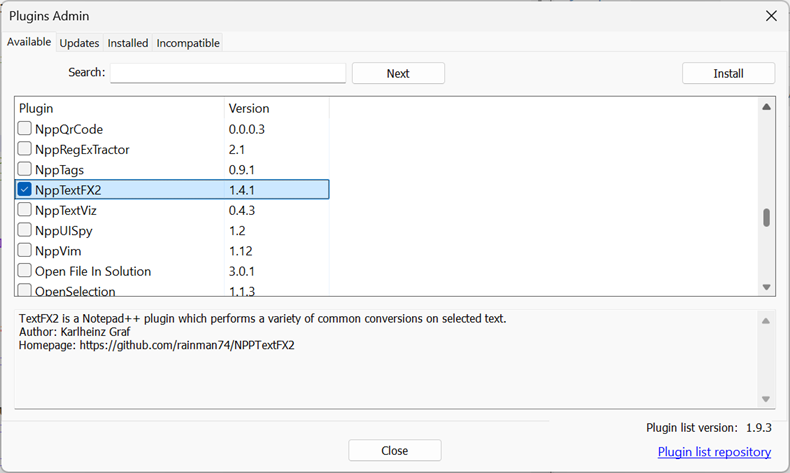Click the plugin list scrollbar thumb
The image size is (790, 473).
click(x=766, y=218)
